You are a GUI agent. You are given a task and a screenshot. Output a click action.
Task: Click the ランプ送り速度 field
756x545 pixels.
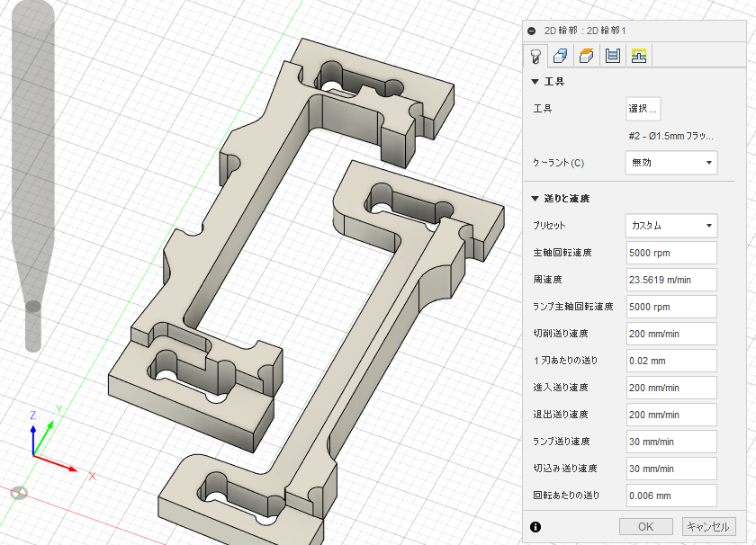pos(671,442)
